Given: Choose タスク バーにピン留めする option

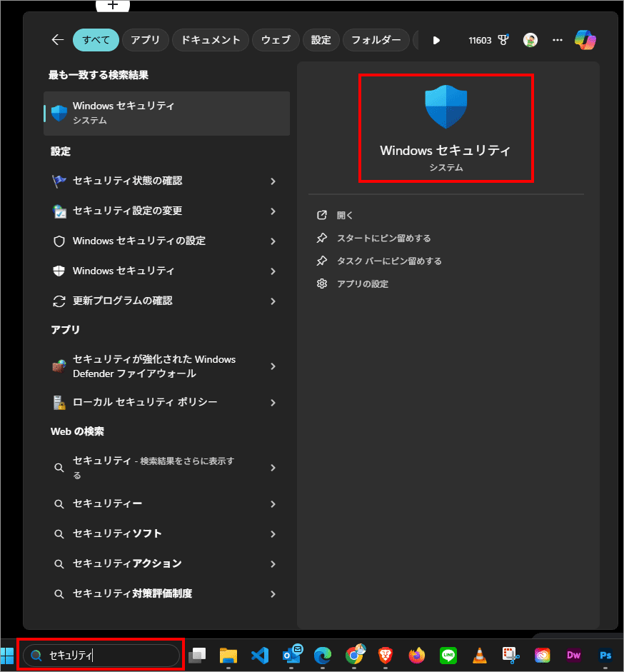Looking at the screenshot, I should coord(389,261).
